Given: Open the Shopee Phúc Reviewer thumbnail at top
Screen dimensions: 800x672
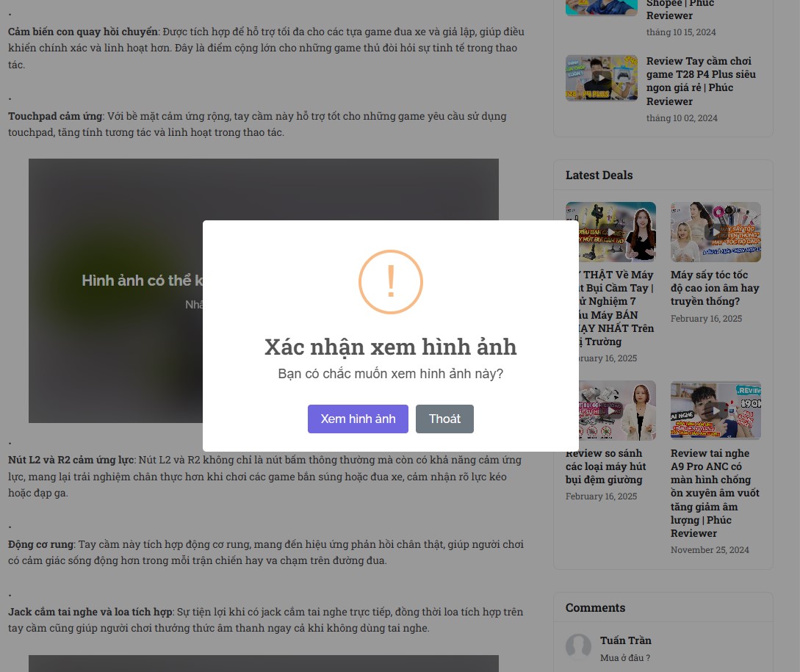Looking at the screenshot, I should pos(602,7).
